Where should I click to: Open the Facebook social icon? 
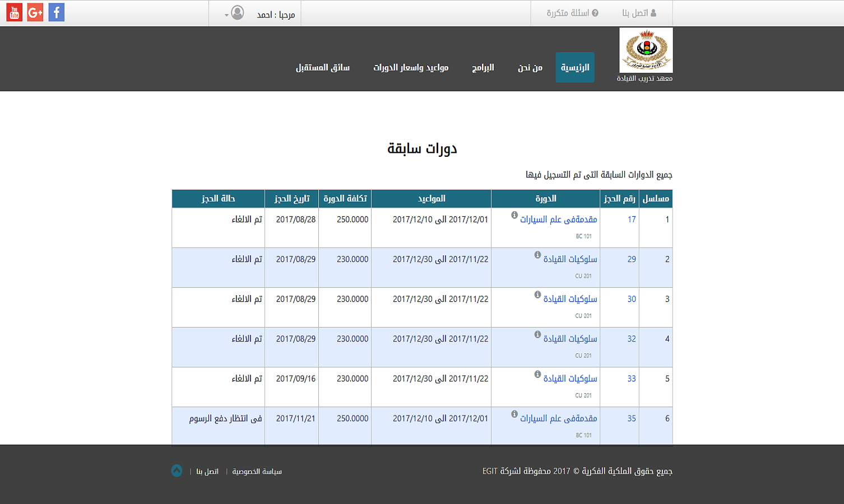(57, 12)
